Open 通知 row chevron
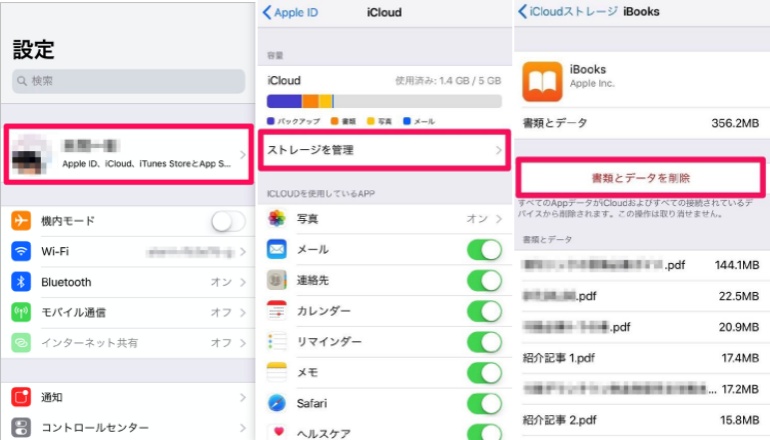This screenshot has height=440, width=770. (x=243, y=397)
